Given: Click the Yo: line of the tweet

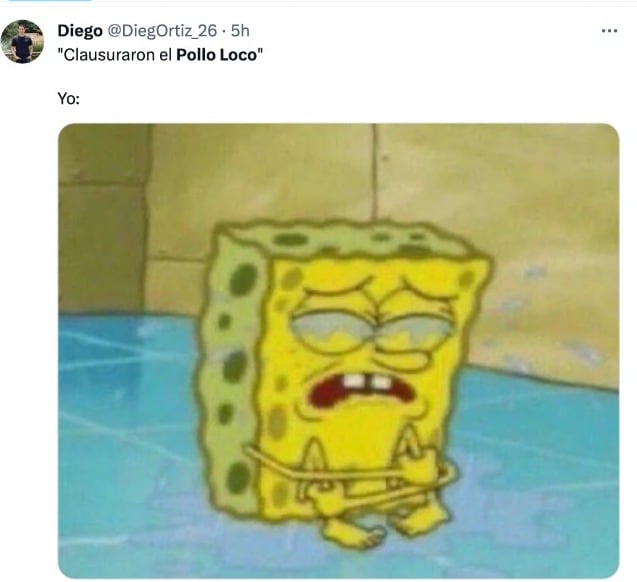Looking at the screenshot, I should tap(68, 98).
